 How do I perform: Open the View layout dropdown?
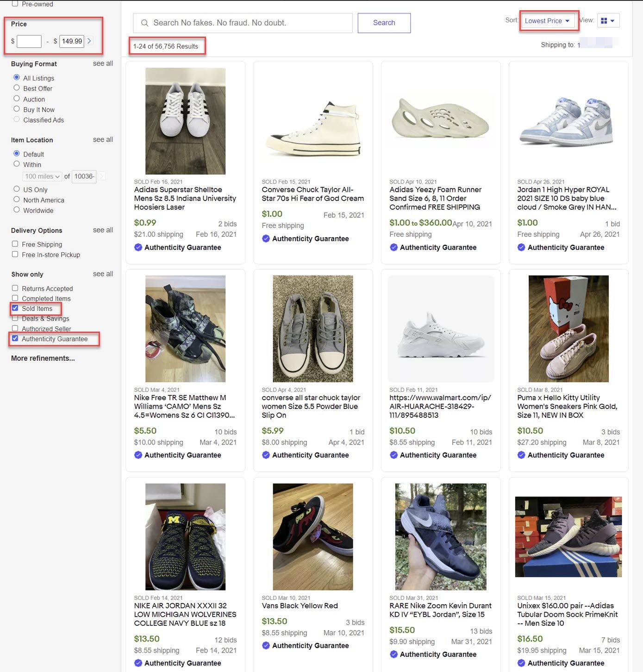[607, 21]
